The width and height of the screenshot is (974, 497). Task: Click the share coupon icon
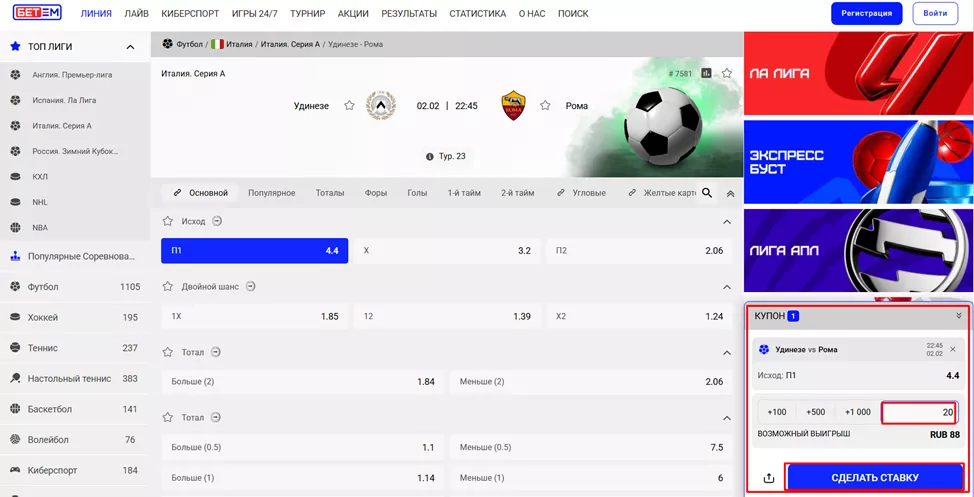click(768, 478)
